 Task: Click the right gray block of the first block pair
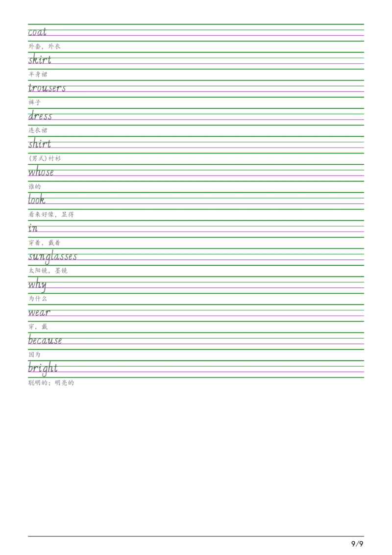(55, 47)
